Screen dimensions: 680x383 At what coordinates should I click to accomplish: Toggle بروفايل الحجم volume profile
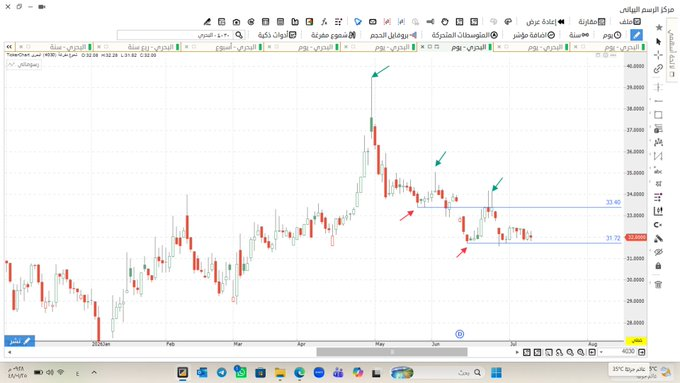(393, 35)
